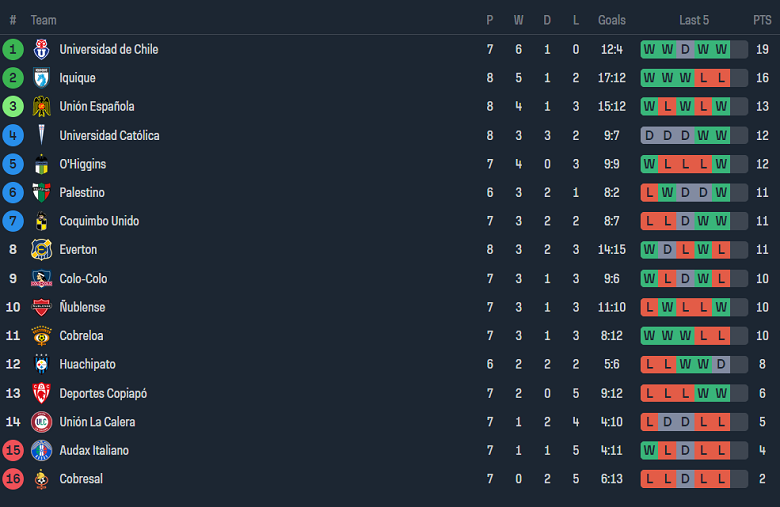The width and height of the screenshot is (780, 507).
Task: Click the green position 1 rank badge
Action: (13, 49)
